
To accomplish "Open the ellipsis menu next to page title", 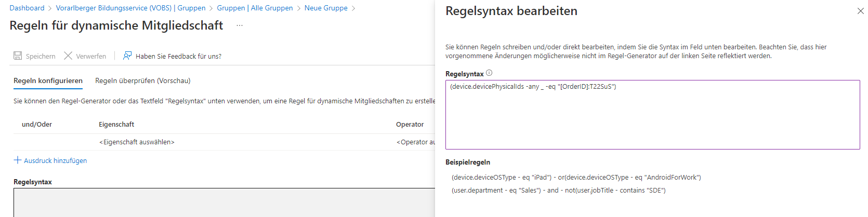I will click(240, 25).
